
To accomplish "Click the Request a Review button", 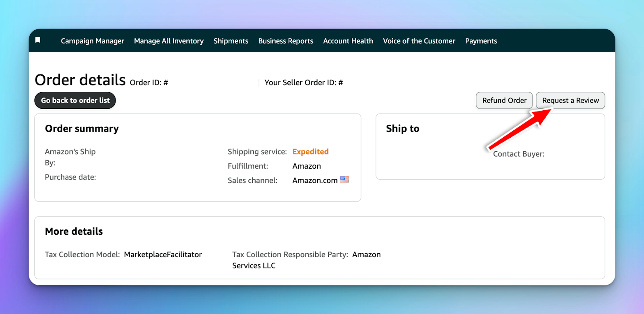I will pos(570,101).
